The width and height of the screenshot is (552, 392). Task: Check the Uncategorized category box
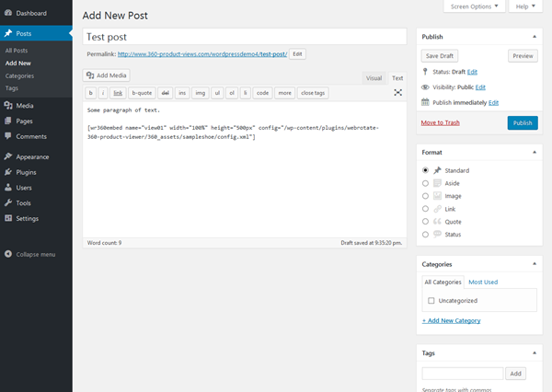point(431,301)
